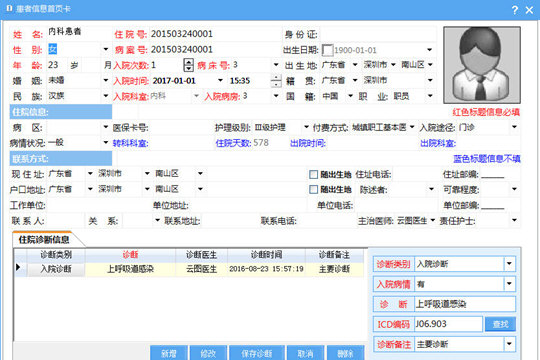Click the 住址电话 input field
This screenshot has width=540, height=360.
tap(416, 174)
